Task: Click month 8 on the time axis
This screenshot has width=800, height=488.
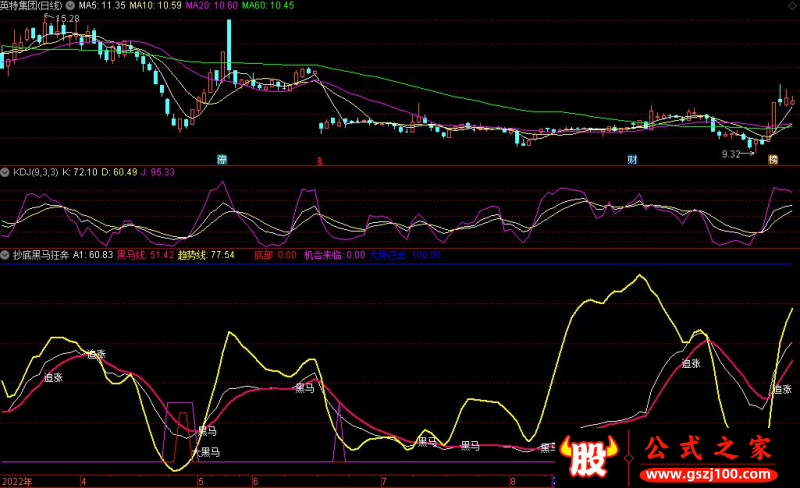Action: pyautogui.click(x=513, y=481)
